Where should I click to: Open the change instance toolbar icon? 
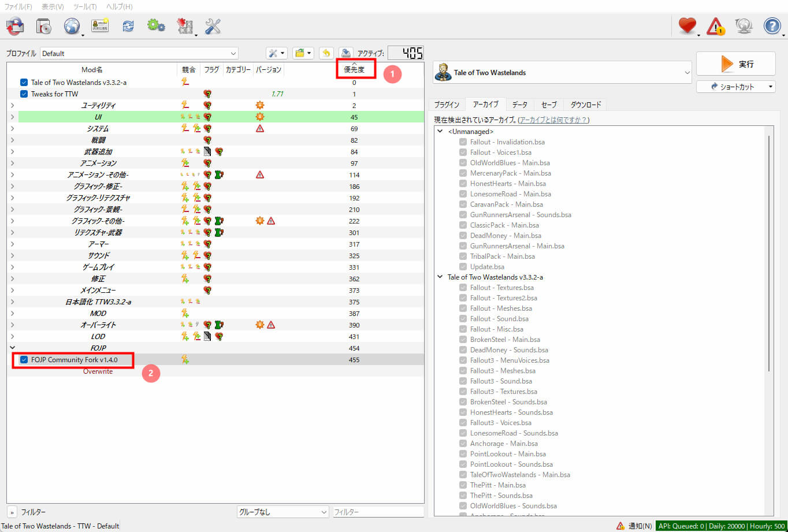click(x=14, y=26)
